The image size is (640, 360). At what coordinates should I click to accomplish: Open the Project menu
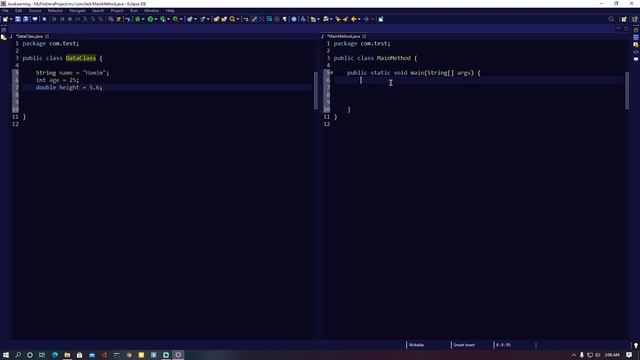pos(117,11)
